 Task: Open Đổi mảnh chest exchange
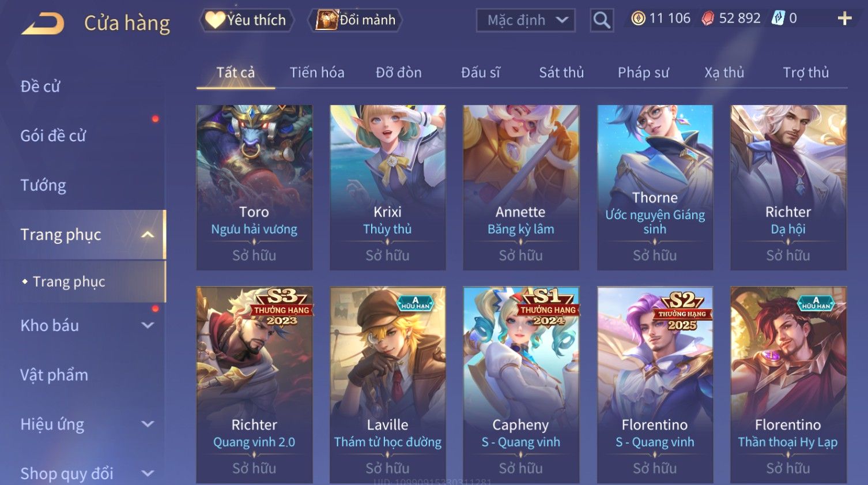click(x=356, y=20)
